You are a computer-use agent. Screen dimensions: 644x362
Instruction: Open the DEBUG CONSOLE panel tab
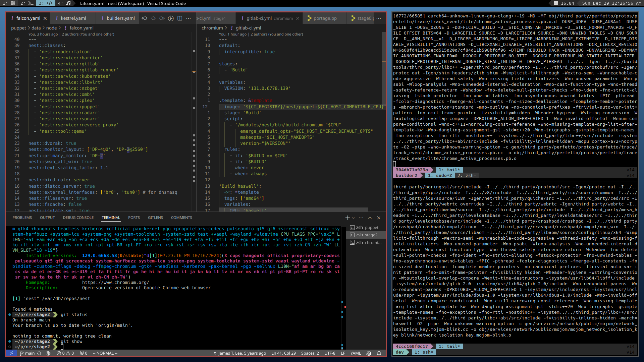click(78, 218)
